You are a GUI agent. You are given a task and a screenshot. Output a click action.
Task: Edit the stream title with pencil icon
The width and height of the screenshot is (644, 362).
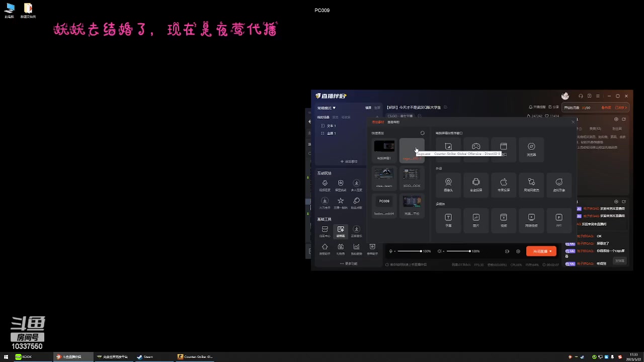[445, 107]
